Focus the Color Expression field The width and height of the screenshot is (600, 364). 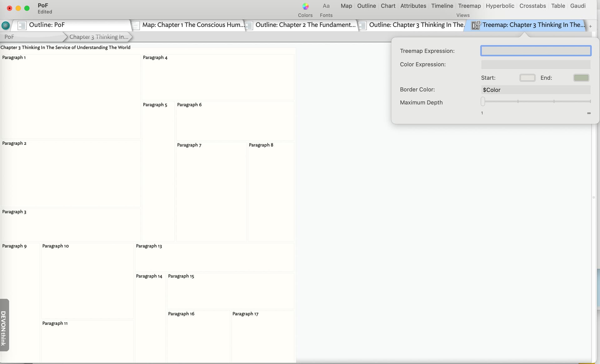(x=536, y=64)
